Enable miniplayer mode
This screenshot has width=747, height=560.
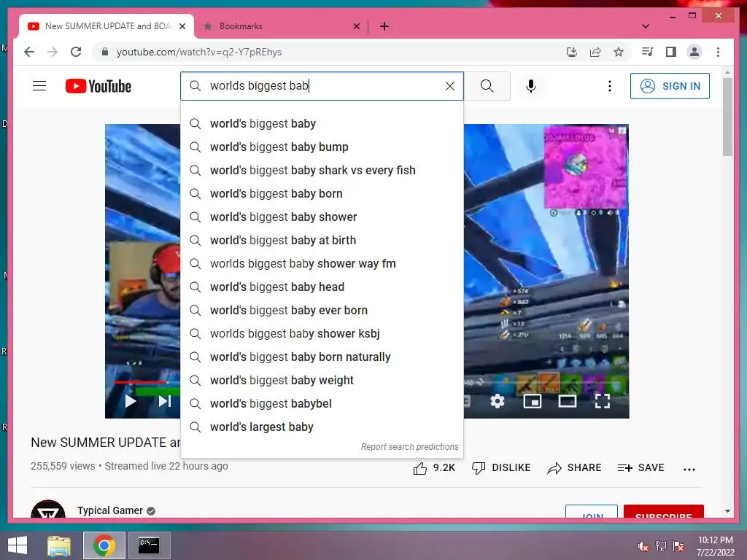(532, 402)
